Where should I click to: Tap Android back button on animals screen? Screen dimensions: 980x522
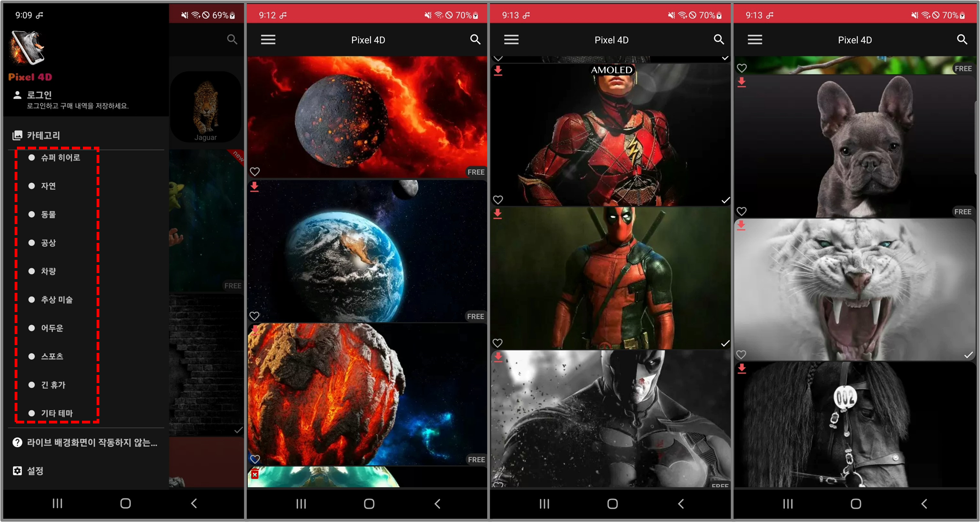924,504
